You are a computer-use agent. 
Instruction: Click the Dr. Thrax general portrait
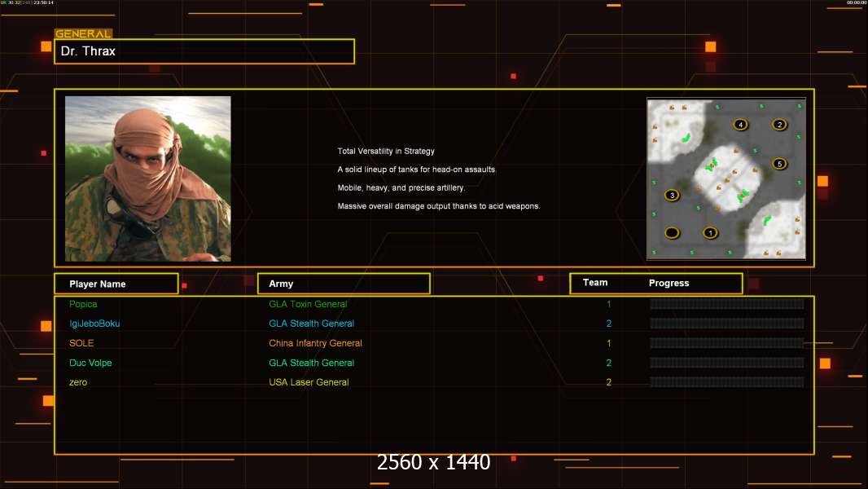coord(148,178)
